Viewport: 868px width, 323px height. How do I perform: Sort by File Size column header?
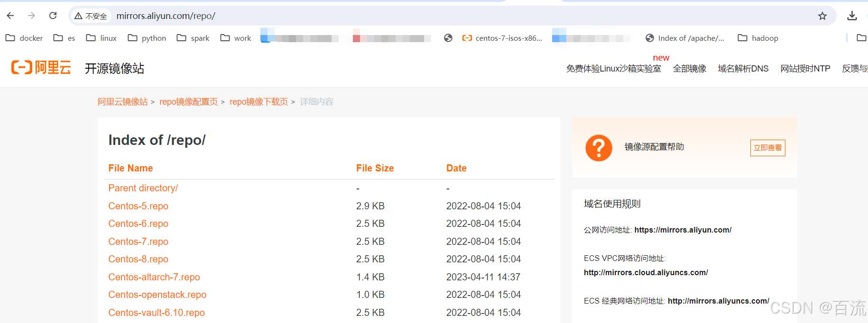375,168
